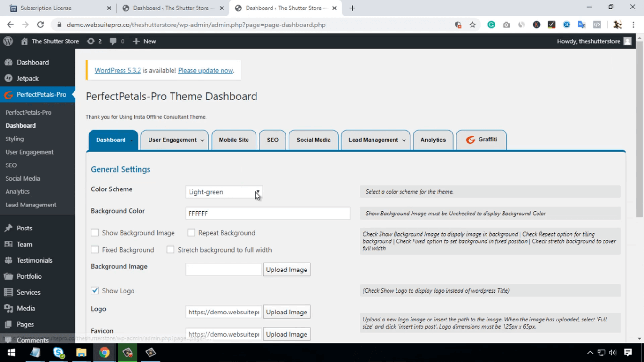The image size is (644, 362).
Task: Open the notification center icon
Action: (628, 352)
